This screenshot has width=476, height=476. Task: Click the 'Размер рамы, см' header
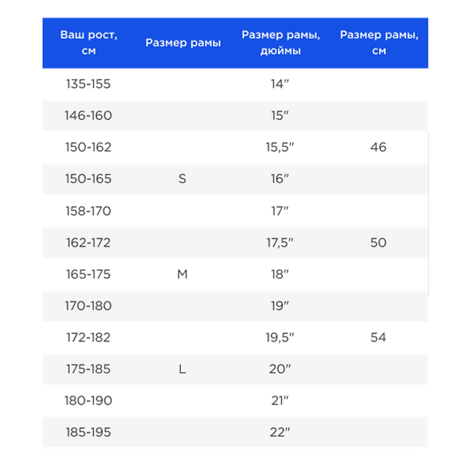click(x=379, y=43)
